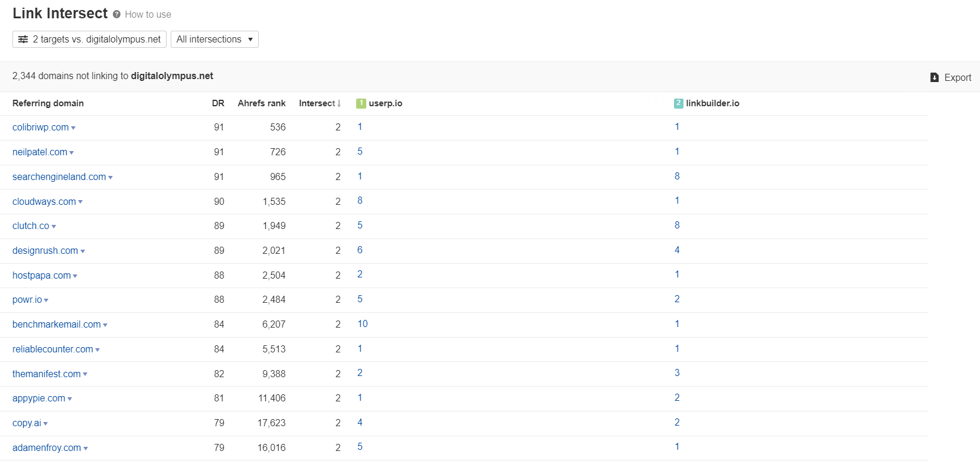The image size is (980, 461).
Task: Expand the reliablecounter.com dropdown arrow
Action: click(97, 350)
